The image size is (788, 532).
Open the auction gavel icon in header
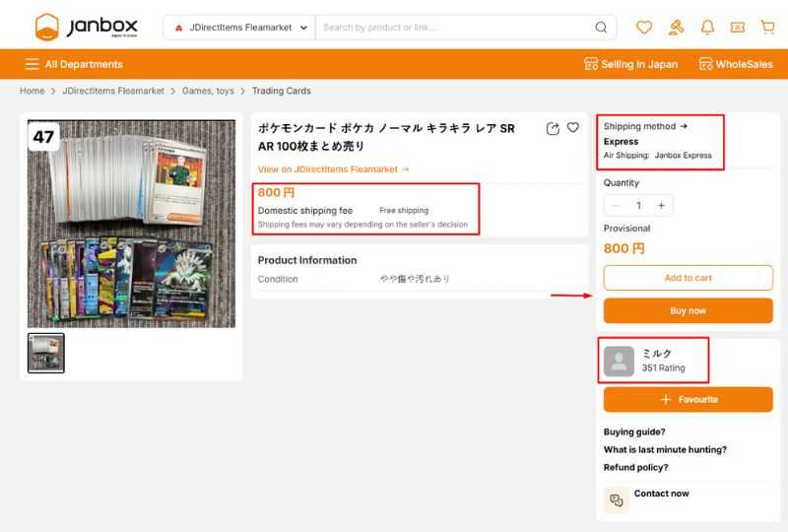tap(676, 27)
